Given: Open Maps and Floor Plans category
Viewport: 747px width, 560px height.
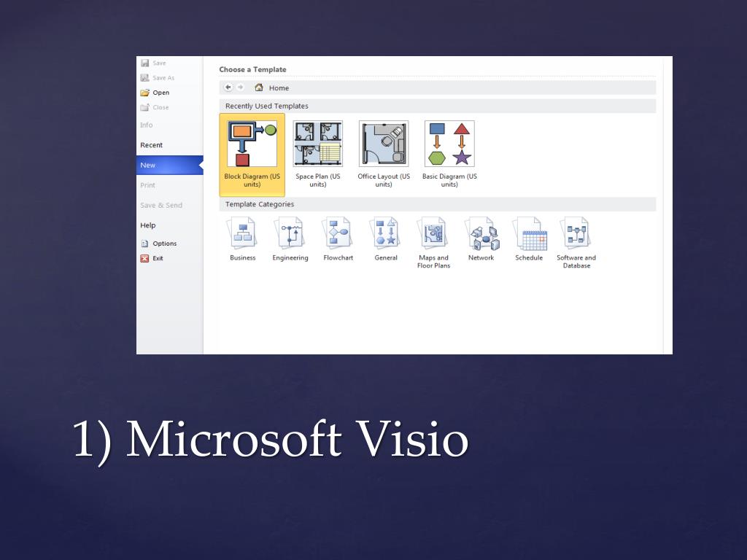Looking at the screenshot, I should 433,243.
